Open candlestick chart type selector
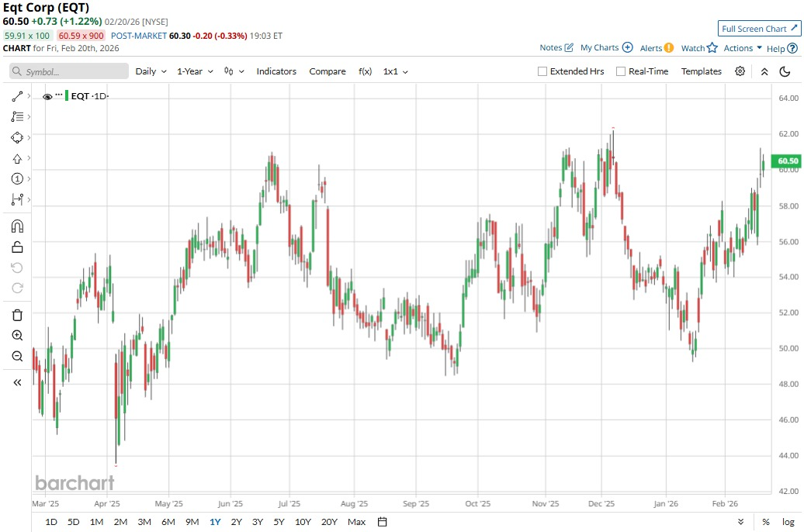The image size is (804, 532). click(234, 71)
